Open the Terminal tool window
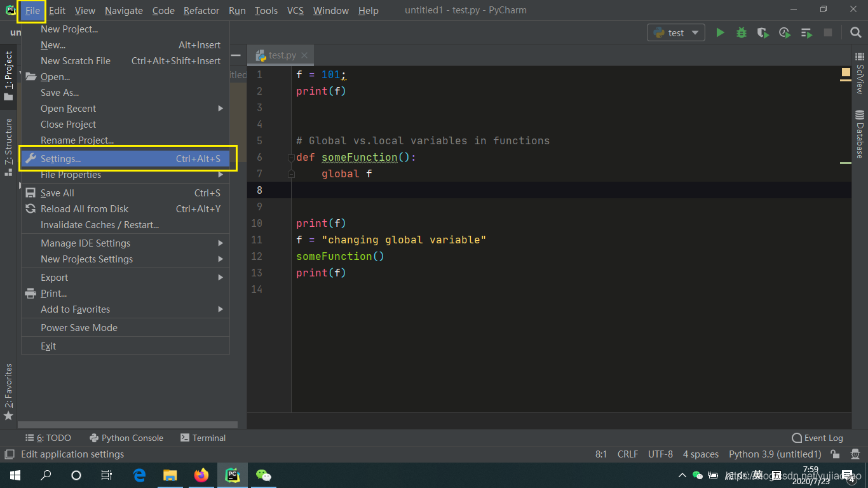Image resolution: width=868 pixels, height=488 pixels. tap(203, 438)
